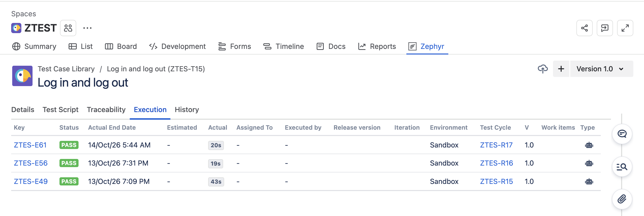Open the Docs tab
The height and width of the screenshot is (216, 644).
pos(331,46)
